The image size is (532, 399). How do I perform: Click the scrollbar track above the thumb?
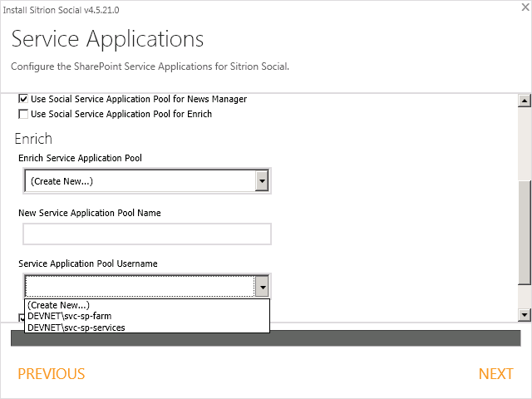525,141
